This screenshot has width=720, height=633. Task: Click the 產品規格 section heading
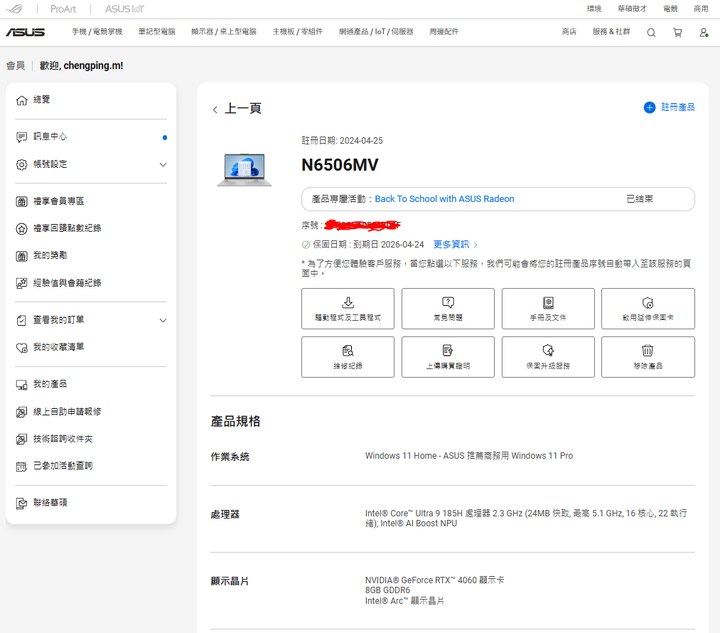[236, 421]
